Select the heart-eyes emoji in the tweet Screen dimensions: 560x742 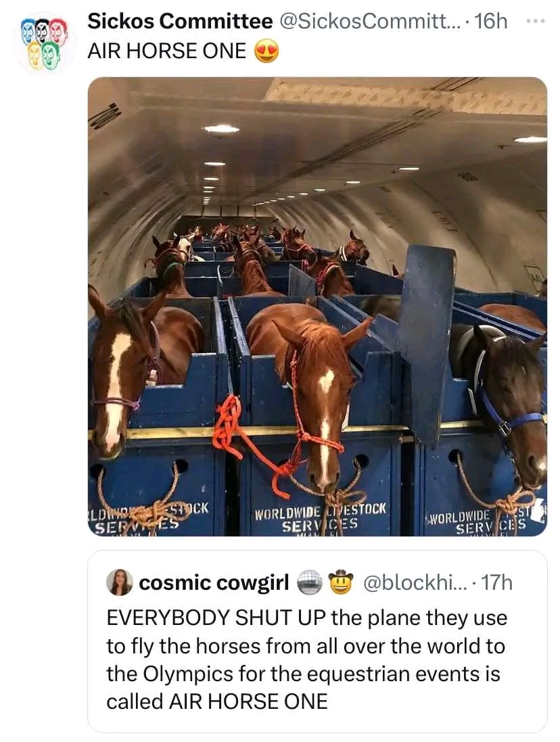[266, 51]
